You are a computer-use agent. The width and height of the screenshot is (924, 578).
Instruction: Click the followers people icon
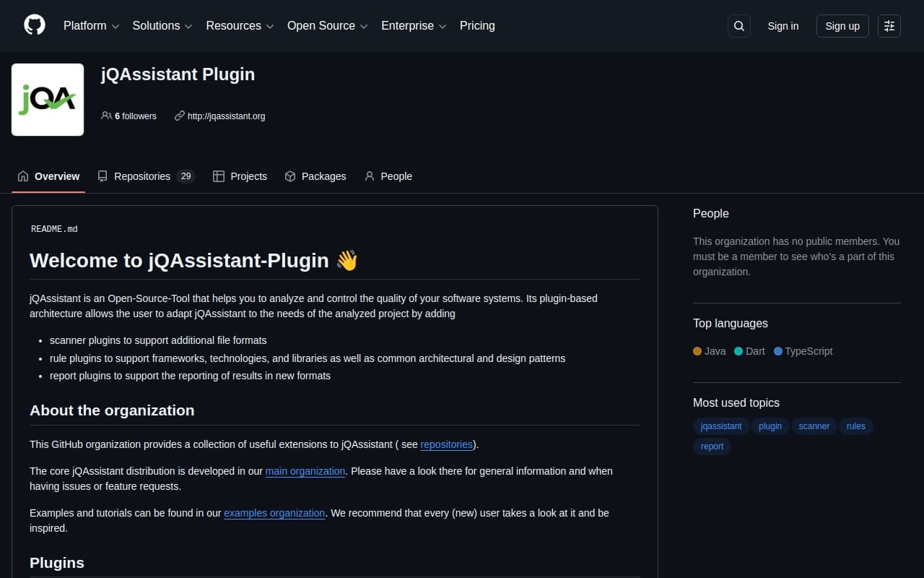point(105,116)
